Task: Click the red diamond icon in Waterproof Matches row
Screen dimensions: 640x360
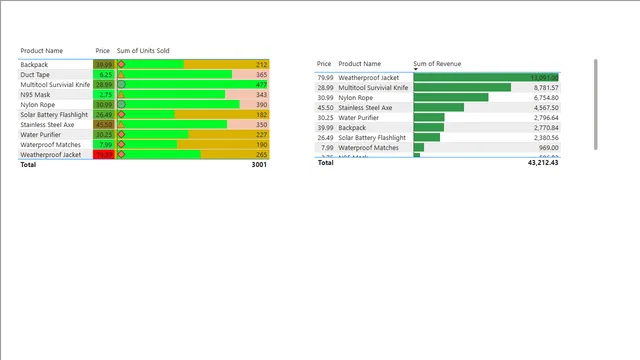Action: 121,144
